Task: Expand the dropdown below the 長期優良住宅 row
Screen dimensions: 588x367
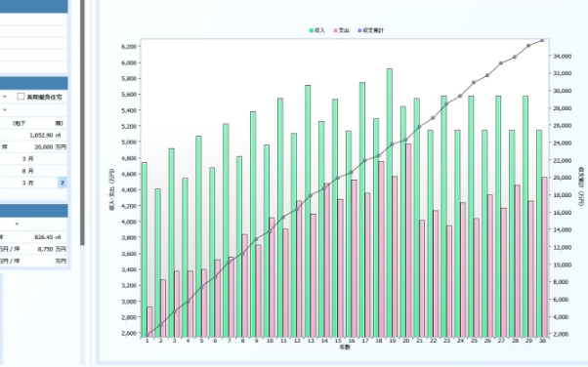Action: (5, 110)
